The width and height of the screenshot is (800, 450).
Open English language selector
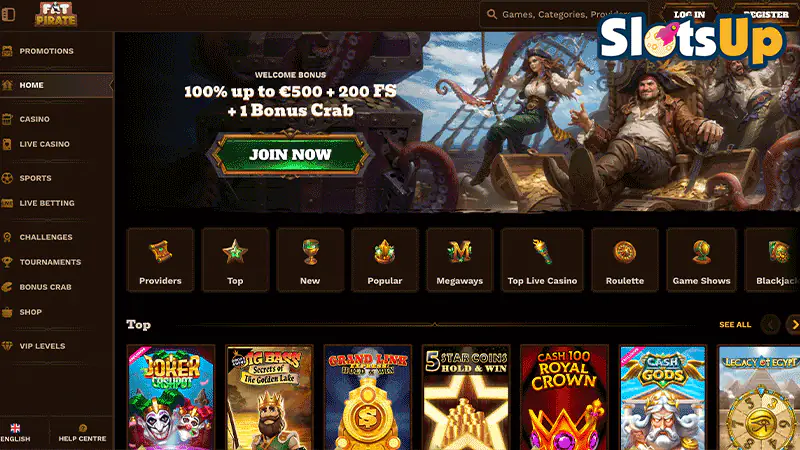(15, 433)
